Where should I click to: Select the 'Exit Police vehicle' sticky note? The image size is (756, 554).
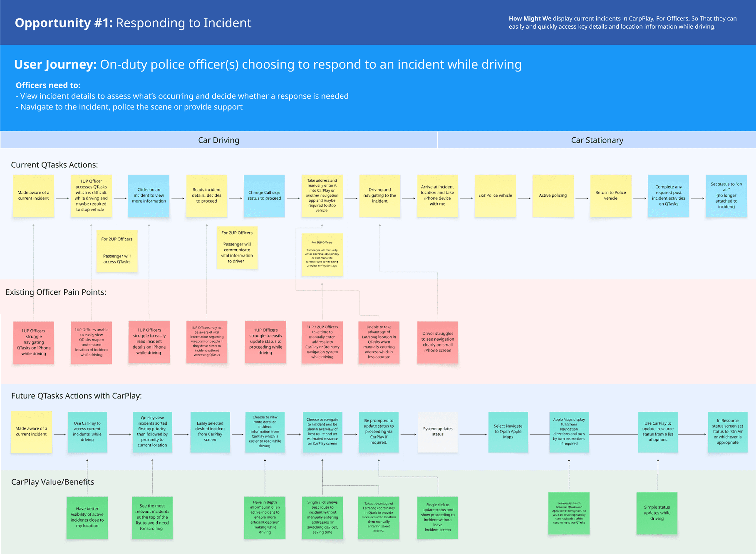tap(495, 195)
